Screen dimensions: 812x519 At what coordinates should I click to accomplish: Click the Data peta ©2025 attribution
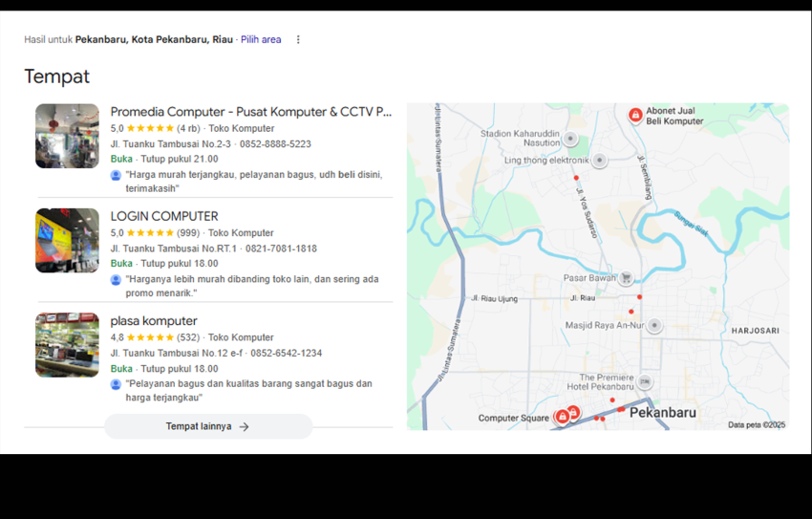[x=757, y=424]
